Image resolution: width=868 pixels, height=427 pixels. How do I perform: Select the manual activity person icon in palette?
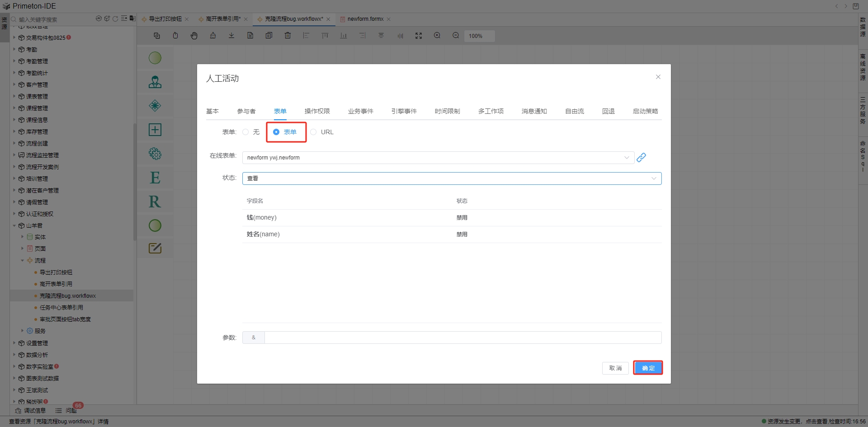click(x=155, y=82)
